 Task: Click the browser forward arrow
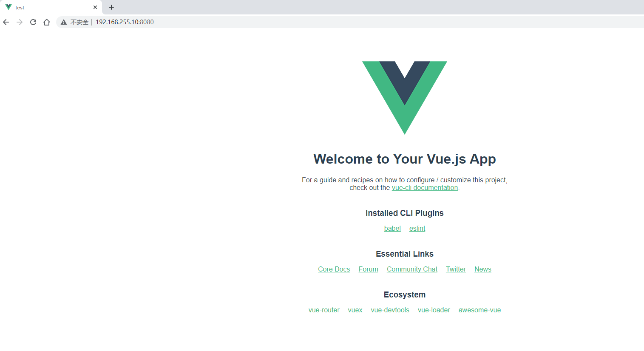point(20,22)
